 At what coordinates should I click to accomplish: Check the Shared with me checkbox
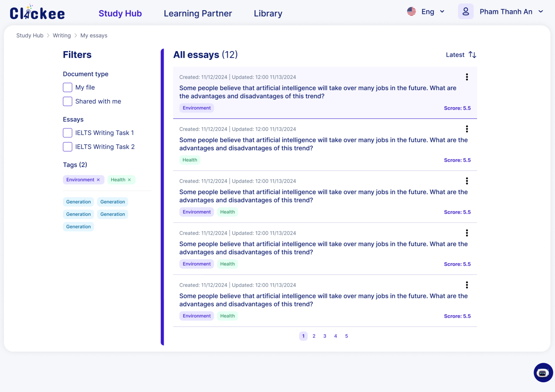pos(67,102)
